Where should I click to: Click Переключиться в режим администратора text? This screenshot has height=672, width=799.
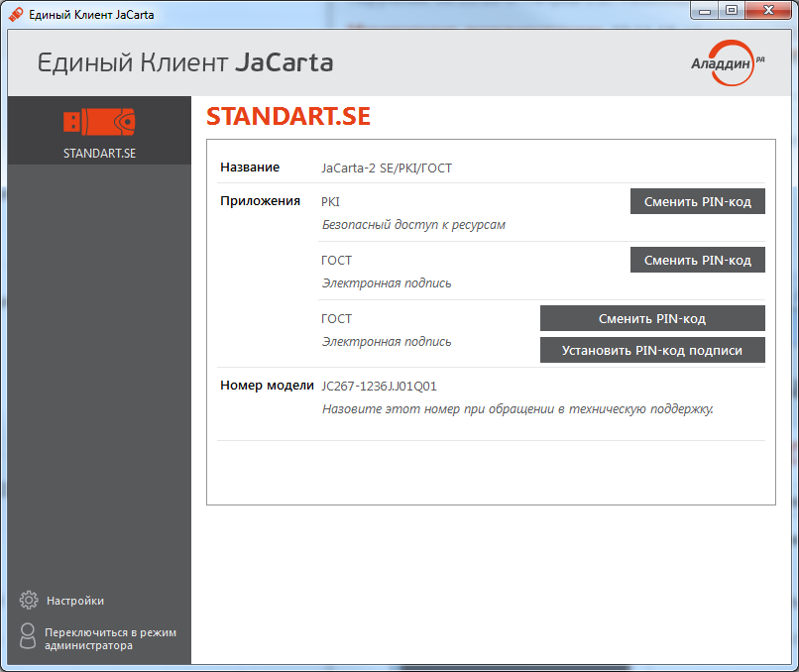110,638
